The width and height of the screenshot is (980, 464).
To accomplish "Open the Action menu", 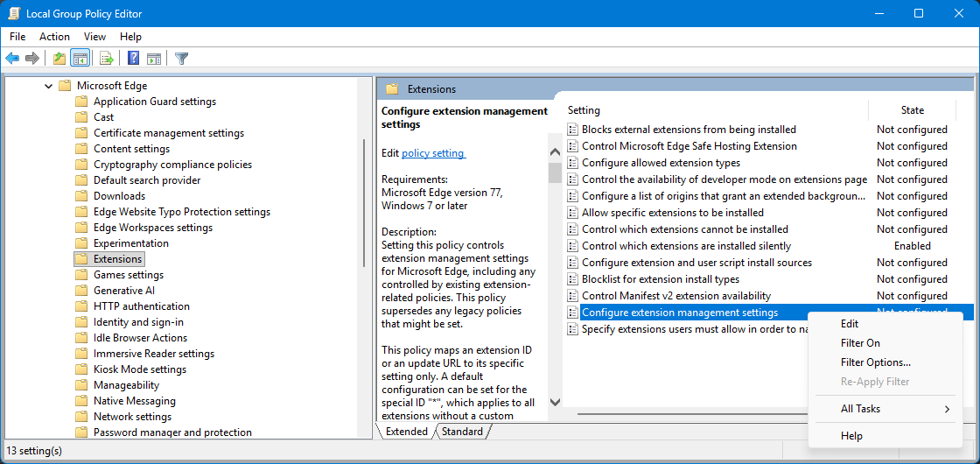I will 54,37.
